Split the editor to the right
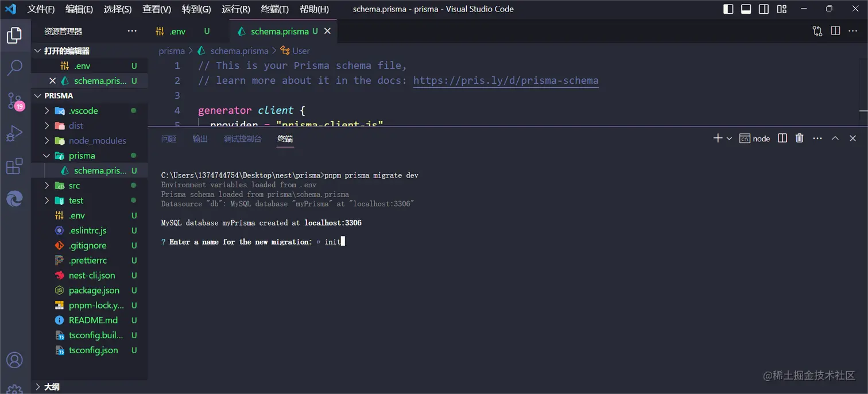This screenshot has width=868, height=394. pos(835,31)
